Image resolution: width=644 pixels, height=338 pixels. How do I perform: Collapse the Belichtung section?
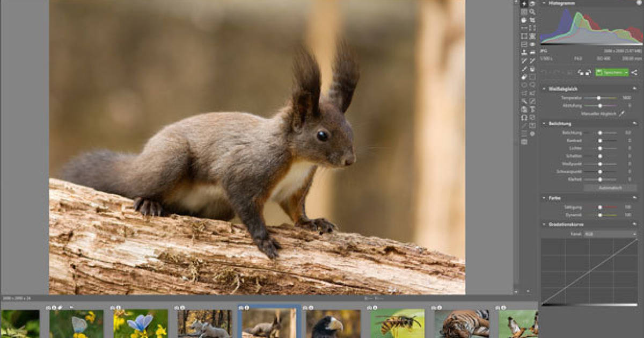544,123
